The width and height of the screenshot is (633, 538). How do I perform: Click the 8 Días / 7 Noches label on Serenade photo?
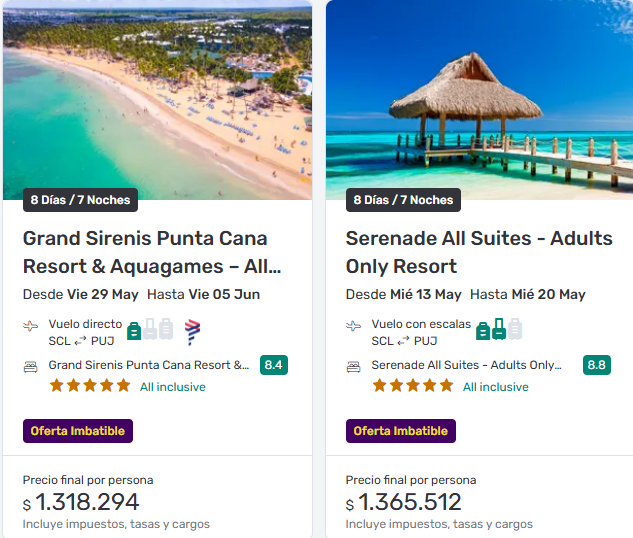coord(403,200)
